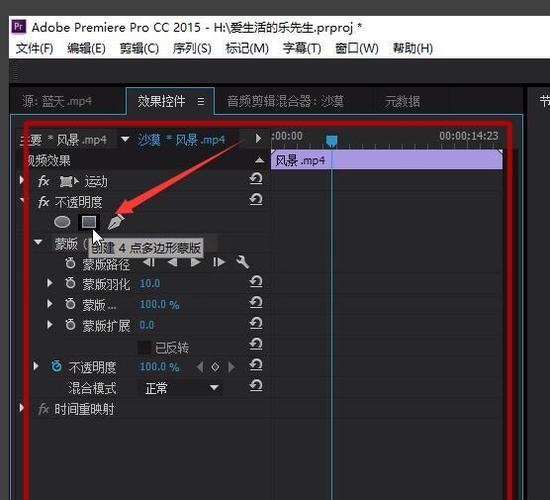The width and height of the screenshot is (550, 500).
Task: Toggle the blue stopwatch for 不透明度
Action: (56, 366)
